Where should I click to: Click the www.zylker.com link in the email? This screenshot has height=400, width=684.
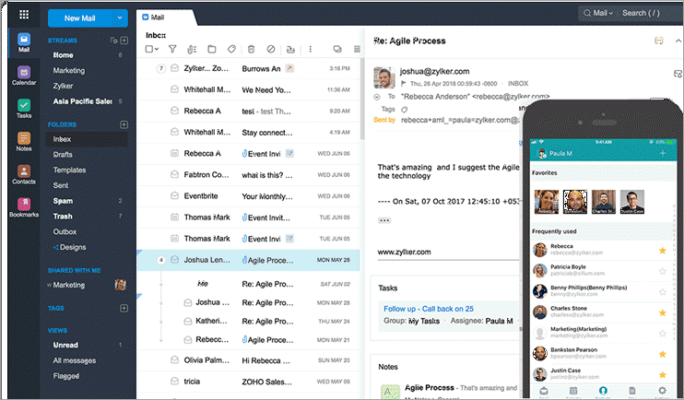404,252
